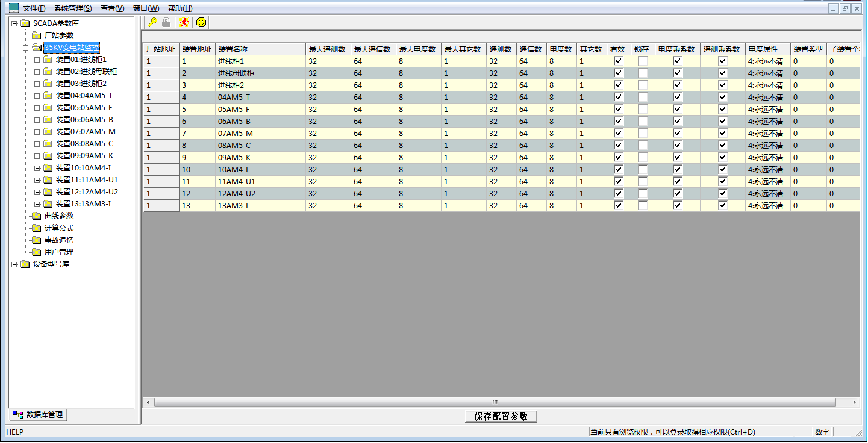The image size is (868, 443).
Task: Click the 保存配置参数 button
Action: tap(501, 417)
